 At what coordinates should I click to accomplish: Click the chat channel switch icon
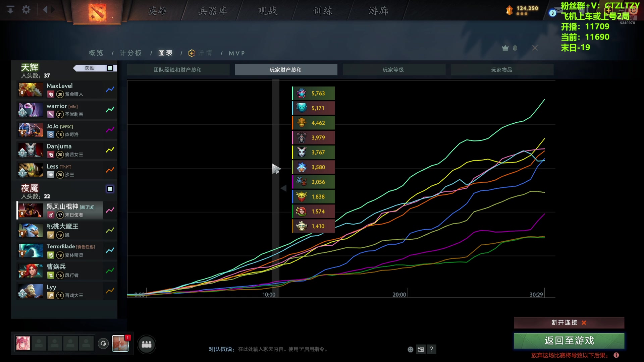[x=421, y=349]
